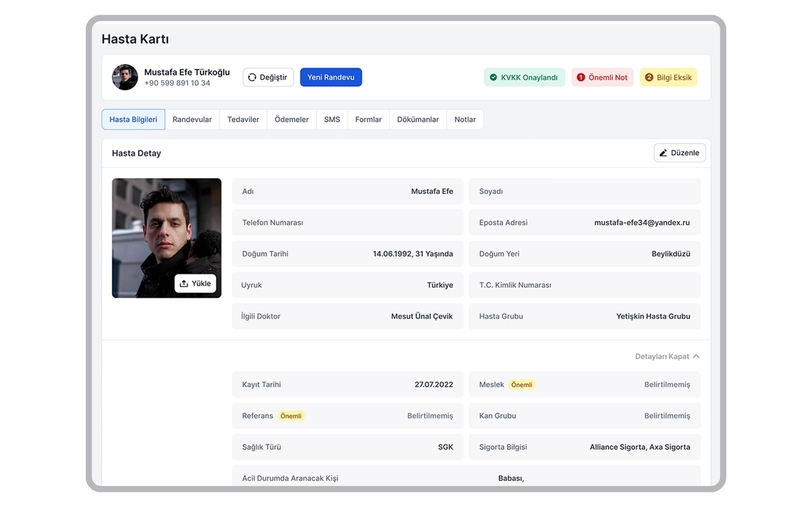Viewport: 812px width, 507px height.
Task: Go to the Formlar tab
Action: 368,119
